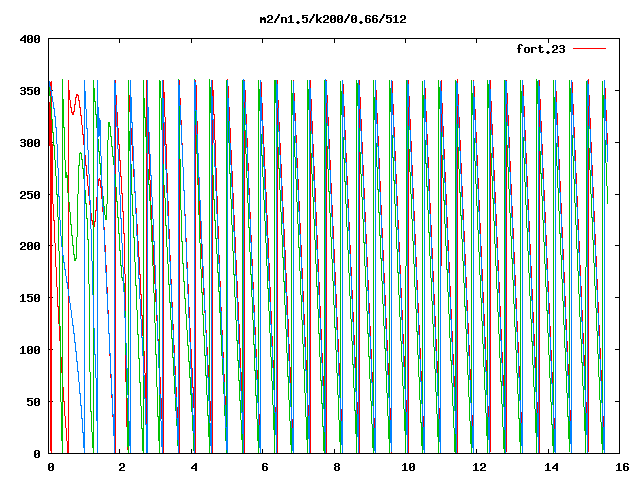
Task: Click y-axis label 250
Action: pos(30,195)
